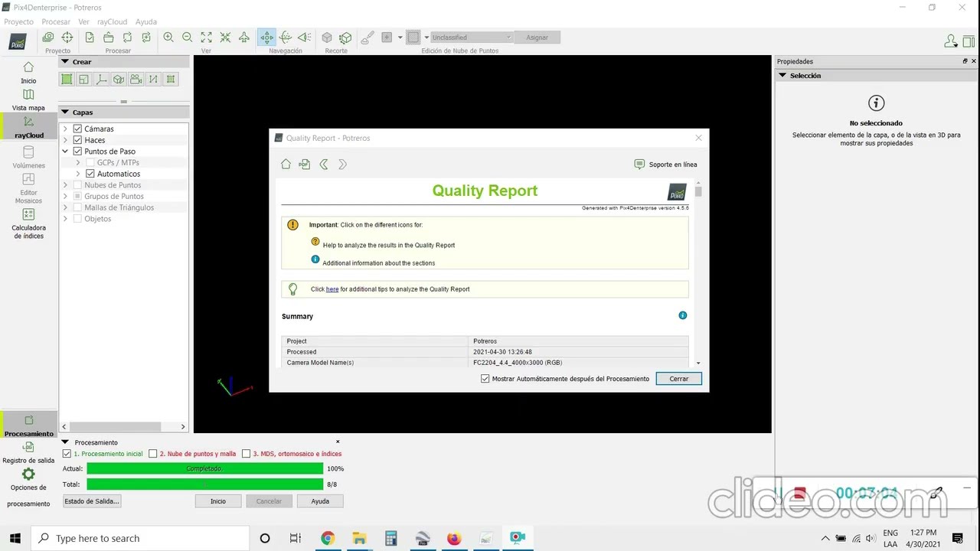This screenshot has width=980, height=551.
Task: Open the Inicio home view
Action: [x=28, y=72]
